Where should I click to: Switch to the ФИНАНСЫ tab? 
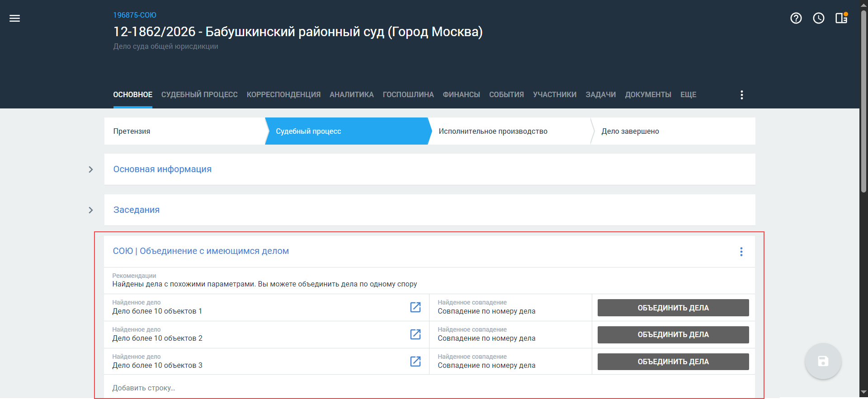pyautogui.click(x=462, y=94)
